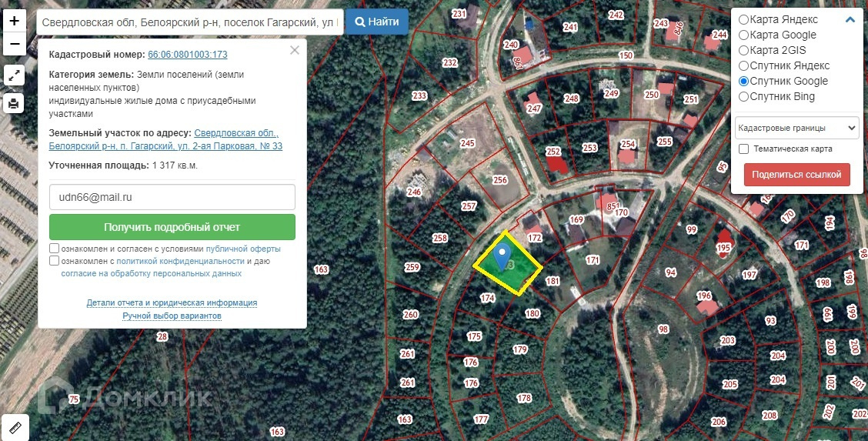
Task: Close the parcel info panel
Action: (295, 50)
